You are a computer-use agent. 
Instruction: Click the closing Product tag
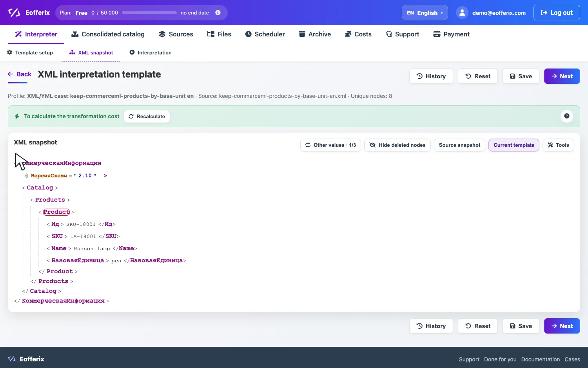[x=60, y=271]
